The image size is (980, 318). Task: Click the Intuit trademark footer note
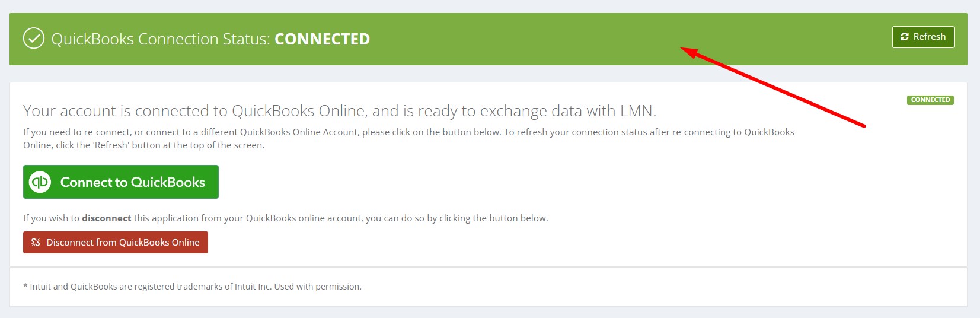tap(192, 287)
